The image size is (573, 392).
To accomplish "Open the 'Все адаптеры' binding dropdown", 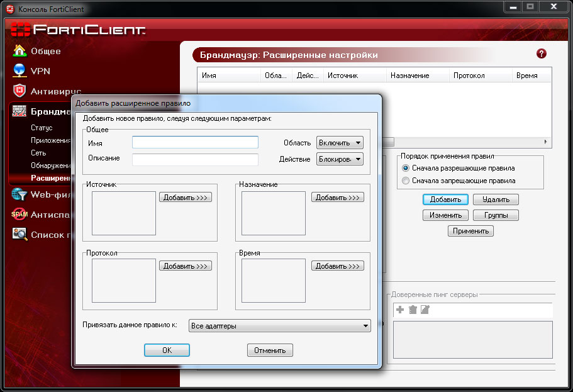I will (279, 326).
